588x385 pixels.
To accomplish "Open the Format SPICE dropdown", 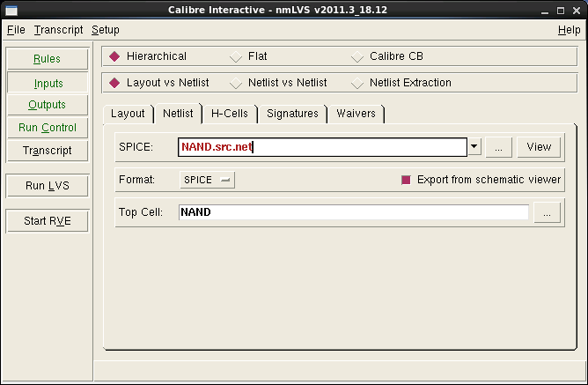I will [x=207, y=180].
